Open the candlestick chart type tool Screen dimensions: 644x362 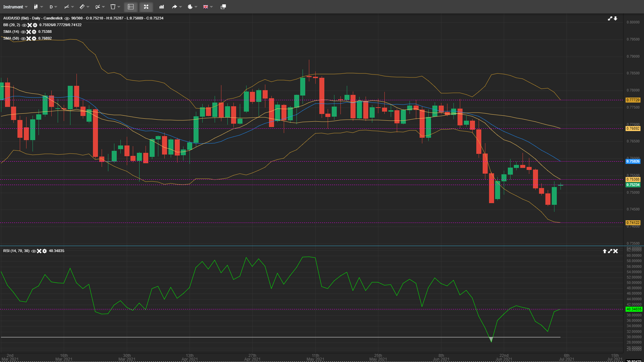[36, 7]
